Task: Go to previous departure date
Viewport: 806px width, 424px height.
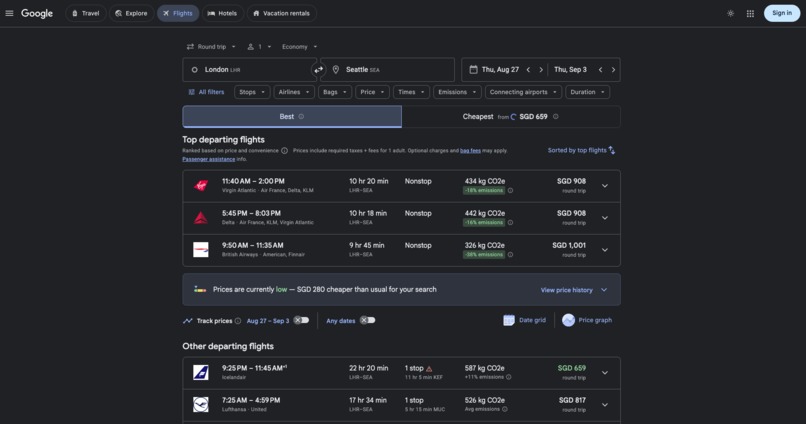Action: pyautogui.click(x=528, y=69)
